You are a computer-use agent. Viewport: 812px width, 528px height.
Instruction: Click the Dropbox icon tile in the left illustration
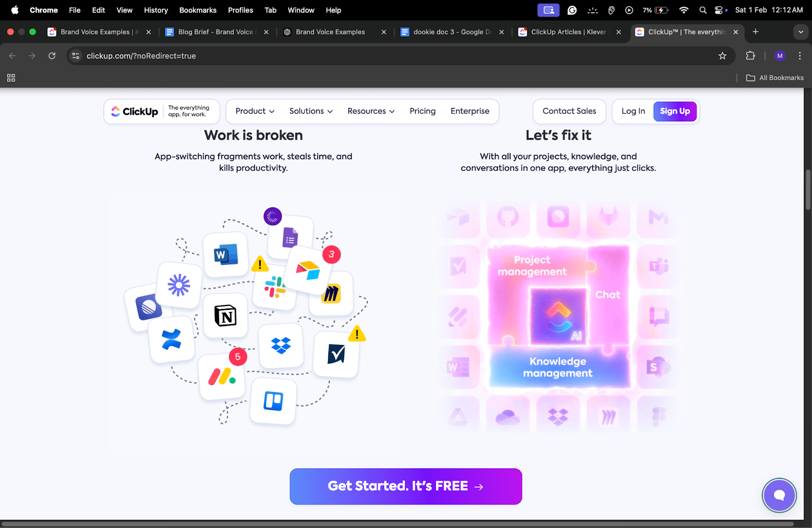coord(281,346)
